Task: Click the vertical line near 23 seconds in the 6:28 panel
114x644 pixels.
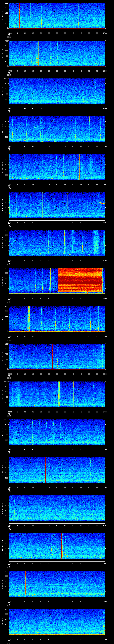Action: [x=45, y=470]
